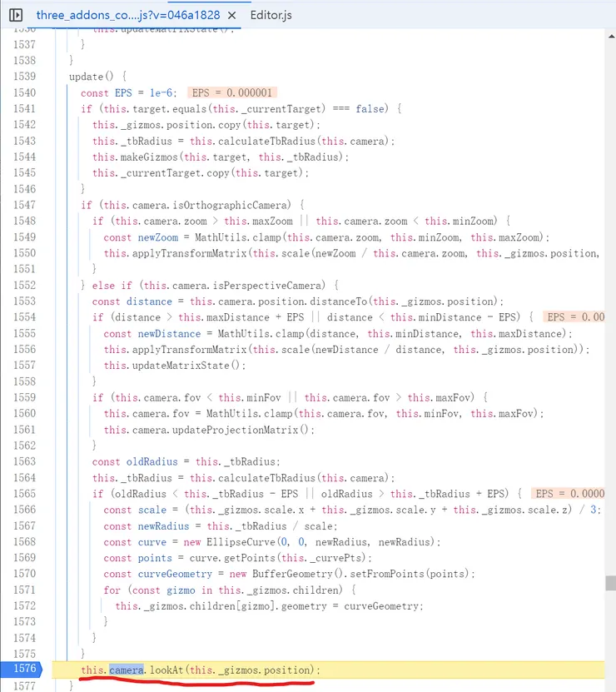Image resolution: width=616 pixels, height=692 pixels.
Task: Click 'isPerspectiveCamera' on line 1552
Action: point(267,285)
